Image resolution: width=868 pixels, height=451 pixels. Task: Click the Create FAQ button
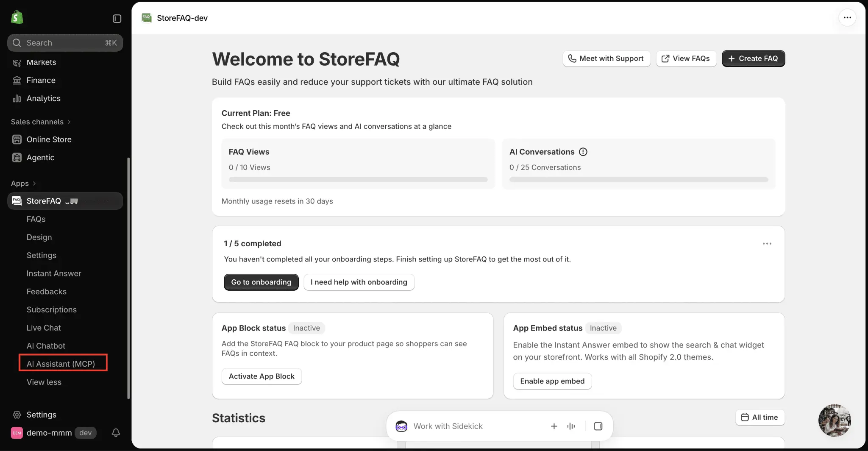click(x=753, y=58)
